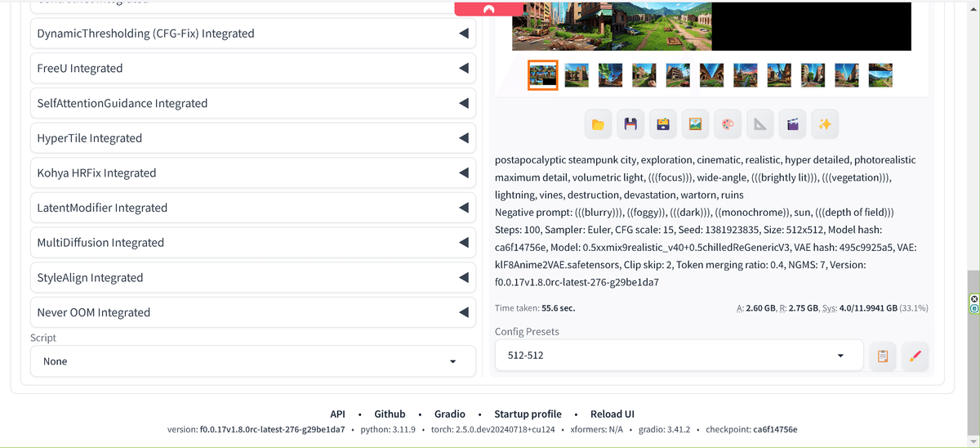Click the 'Time taken: 55.6 sec.' text

[x=535, y=308]
